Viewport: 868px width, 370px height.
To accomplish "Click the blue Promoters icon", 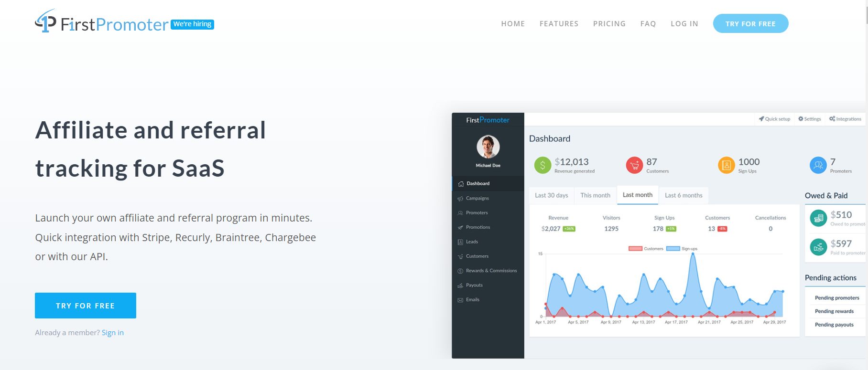I will pos(818,166).
